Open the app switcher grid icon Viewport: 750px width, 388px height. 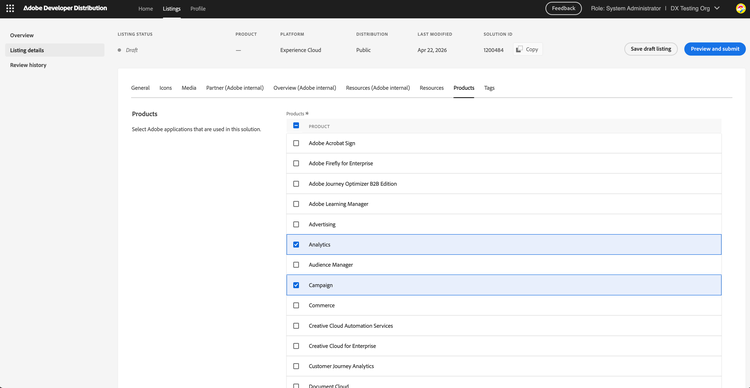tap(10, 9)
